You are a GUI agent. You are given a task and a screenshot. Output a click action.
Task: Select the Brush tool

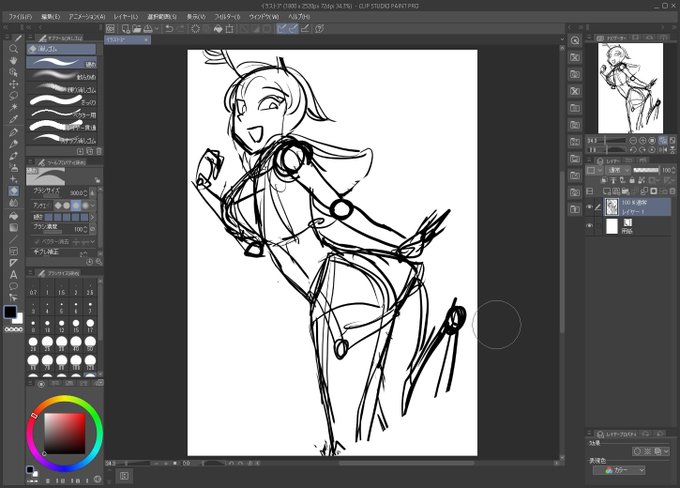tap(13, 156)
